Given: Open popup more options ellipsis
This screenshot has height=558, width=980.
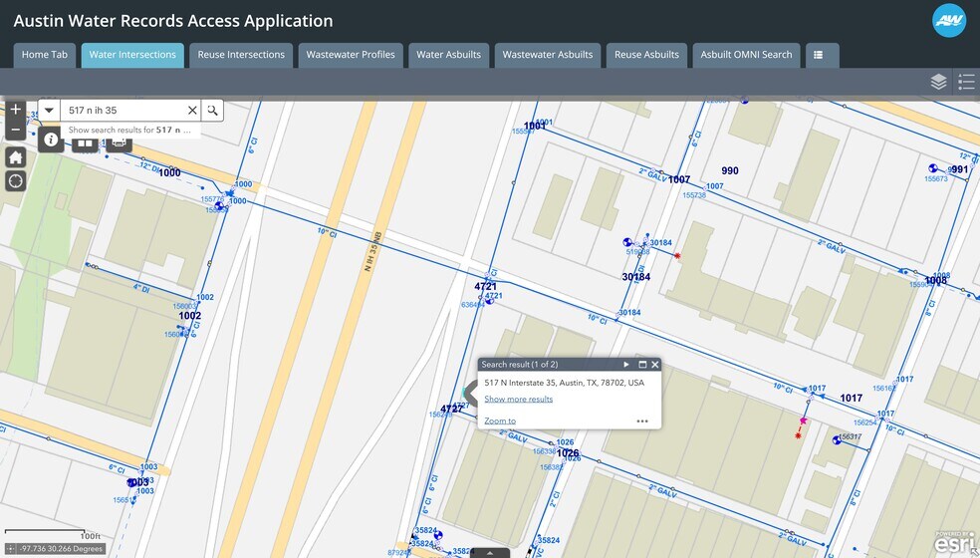Looking at the screenshot, I should coord(642,421).
